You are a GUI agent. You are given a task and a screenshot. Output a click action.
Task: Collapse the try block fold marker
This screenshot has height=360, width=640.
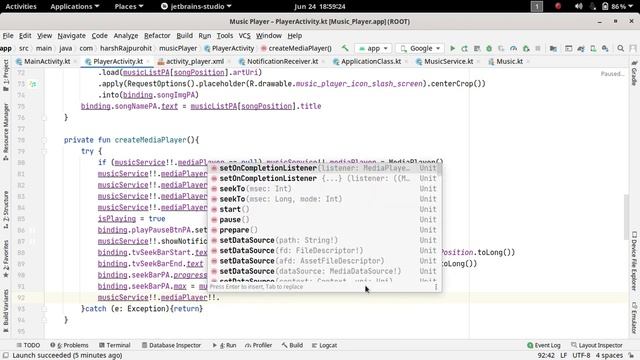tap(44, 151)
